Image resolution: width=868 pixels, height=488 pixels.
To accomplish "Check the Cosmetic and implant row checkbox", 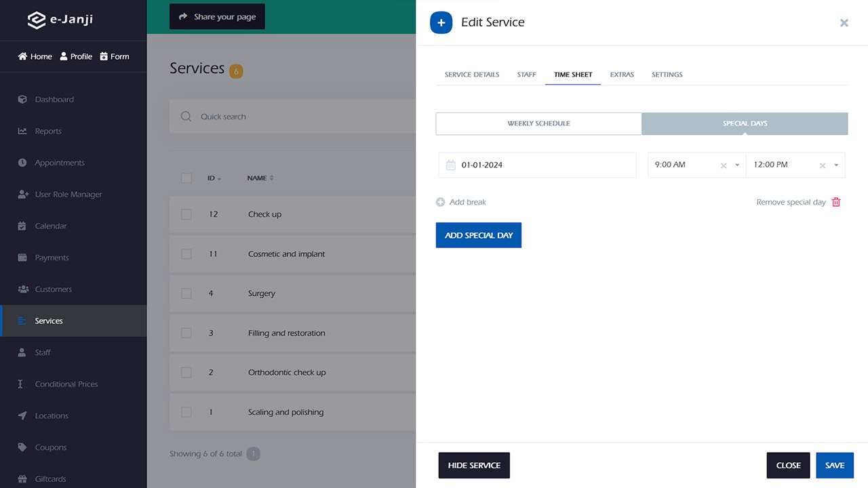I will pos(186,254).
